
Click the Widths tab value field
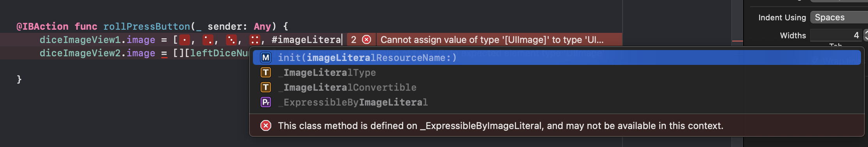835,35
